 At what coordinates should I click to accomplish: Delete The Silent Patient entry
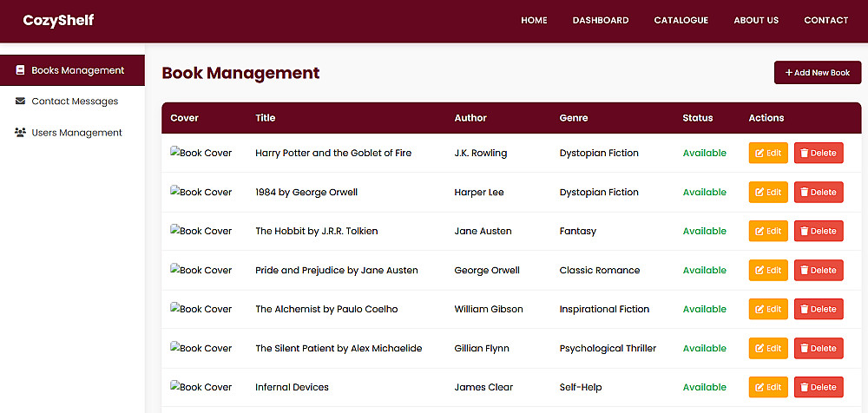(819, 348)
